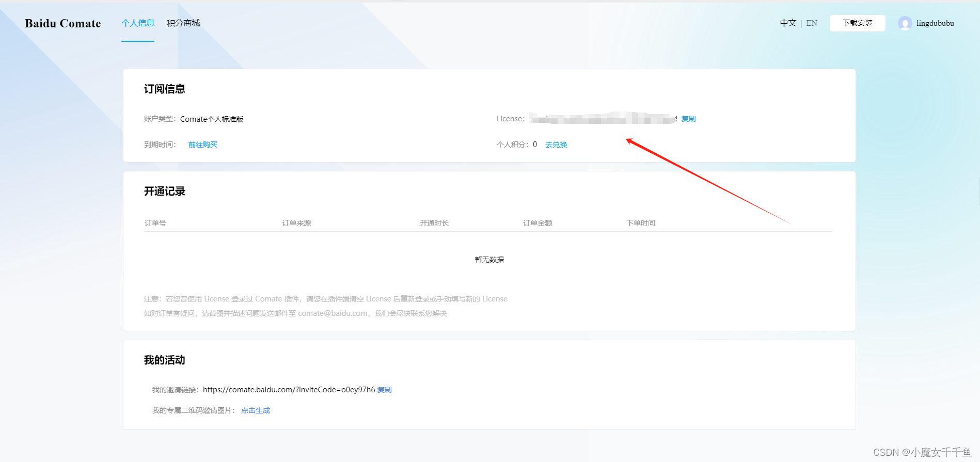This screenshot has width=980, height=462.
Task: Copy the invite link via 复制
Action: click(x=385, y=390)
